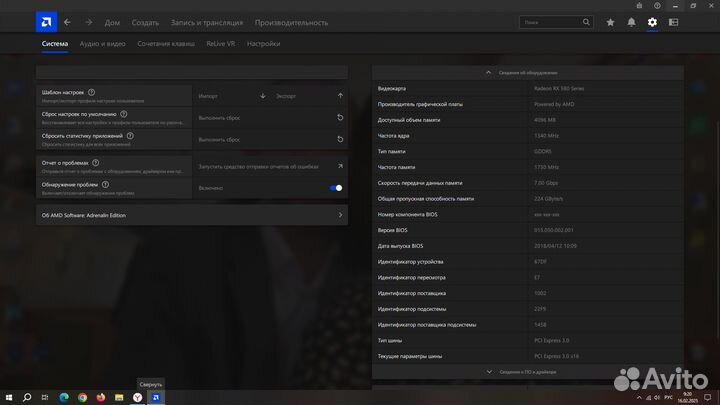Click the РУС input language indicator
This screenshot has height=405, width=720.
click(x=668, y=398)
